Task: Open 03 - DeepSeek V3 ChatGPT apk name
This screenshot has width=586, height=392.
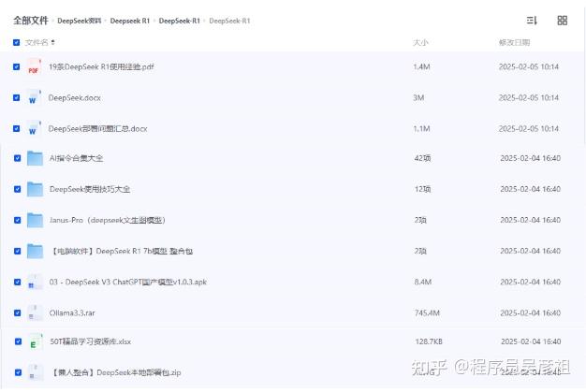Action: pos(128,282)
